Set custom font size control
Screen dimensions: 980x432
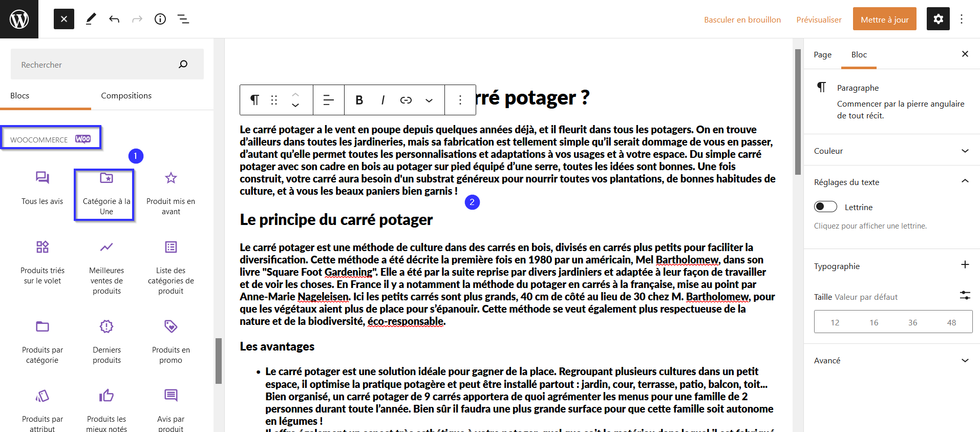pyautogui.click(x=965, y=295)
